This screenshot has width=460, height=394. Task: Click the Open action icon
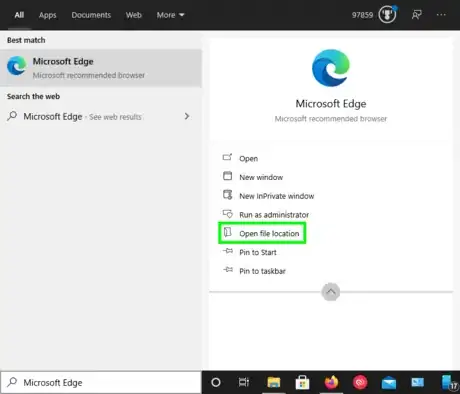pyautogui.click(x=227, y=157)
